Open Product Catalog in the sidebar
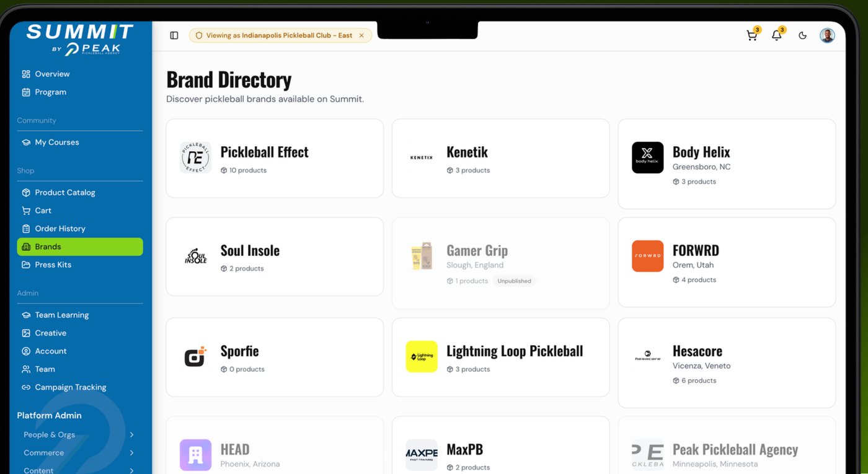Image resolution: width=868 pixels, height=474 pixels. click(x=80, y=192)
